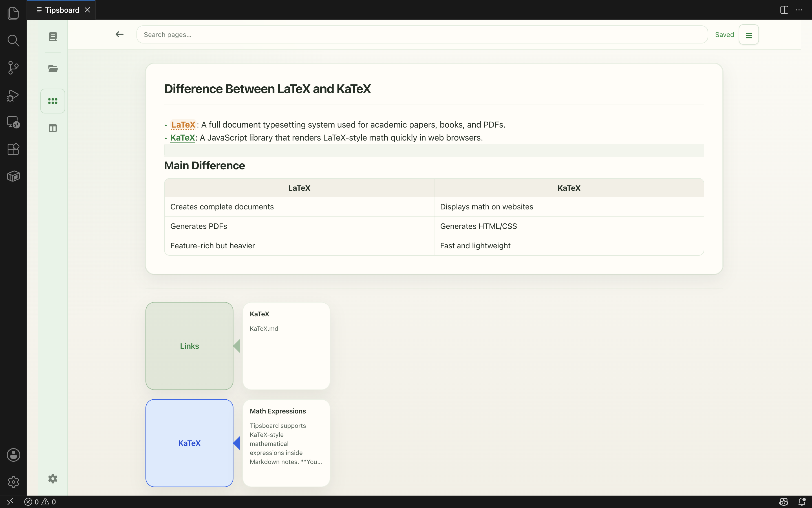Open the Accounts menu icon
This screenshot has height=508, width=812.
[13, 455]
